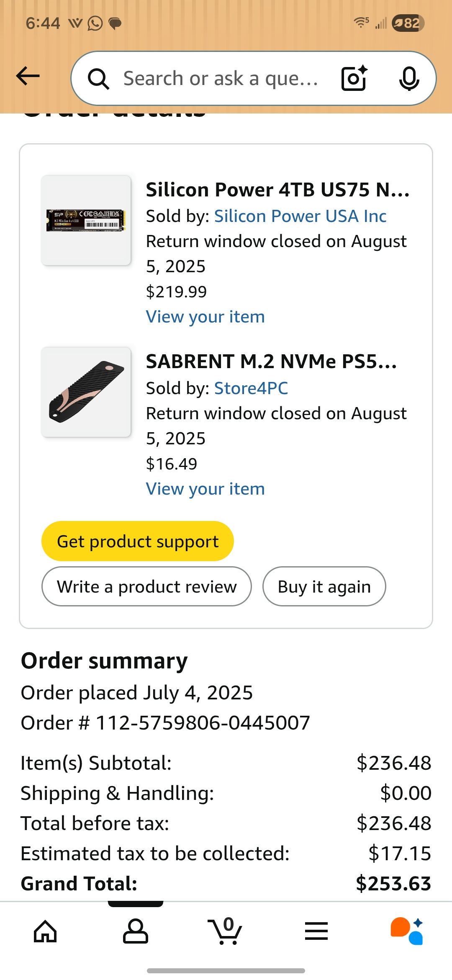Image resolution: width=452 pixels, height=980 pixels.
Task: Tap SABRENT heatsink product thumbnail
Action: click(86, 392)
